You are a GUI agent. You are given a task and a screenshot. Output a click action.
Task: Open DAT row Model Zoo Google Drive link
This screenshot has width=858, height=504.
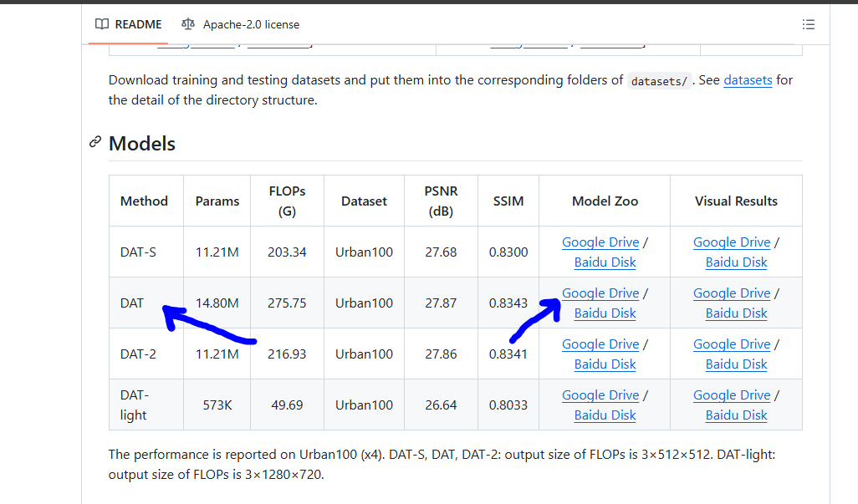600,293
